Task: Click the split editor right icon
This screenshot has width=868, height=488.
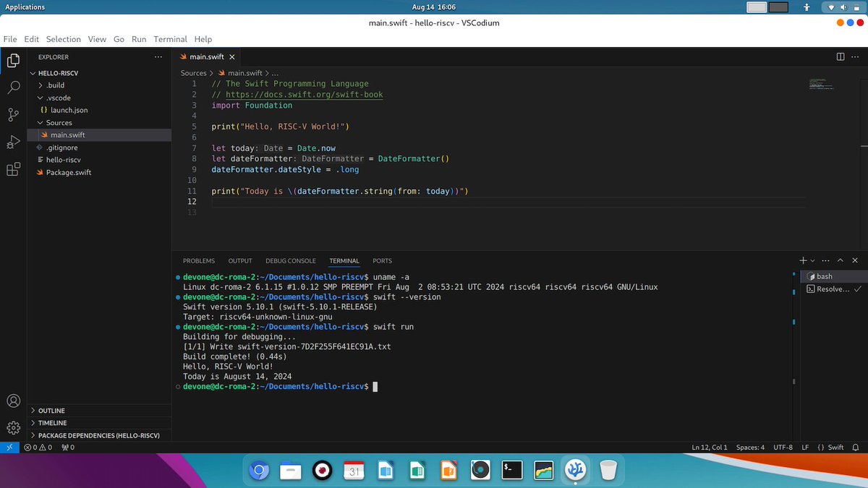Action: coord(840,57)
